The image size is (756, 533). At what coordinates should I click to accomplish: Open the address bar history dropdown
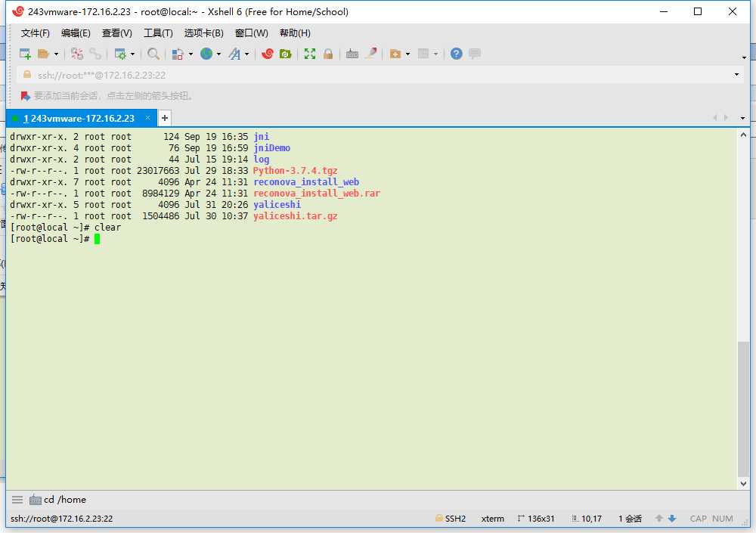[737, 75]
